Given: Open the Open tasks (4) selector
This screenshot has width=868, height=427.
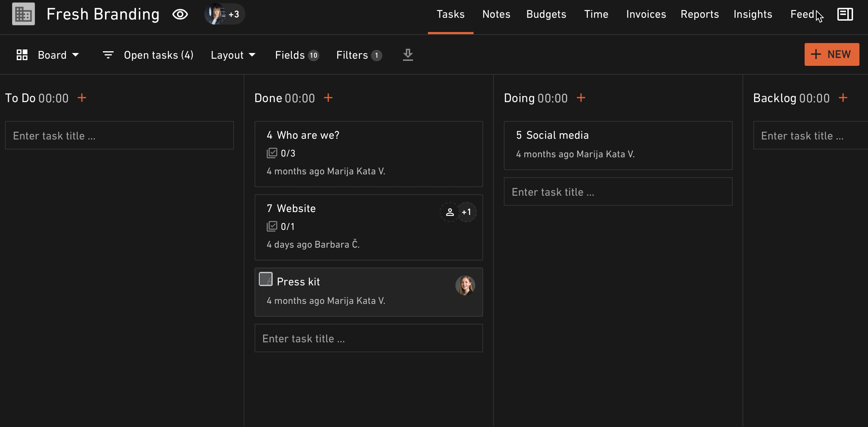Looking at the screenshot, I should (x=158, y=55).
